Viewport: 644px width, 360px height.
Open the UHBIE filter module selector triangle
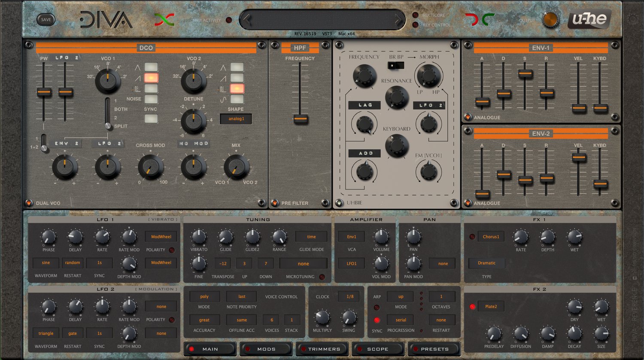click(339, 203)
